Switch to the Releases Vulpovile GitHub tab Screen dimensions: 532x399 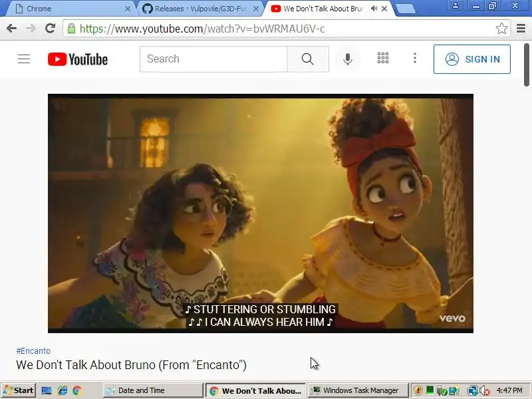[x=200, y=9]
